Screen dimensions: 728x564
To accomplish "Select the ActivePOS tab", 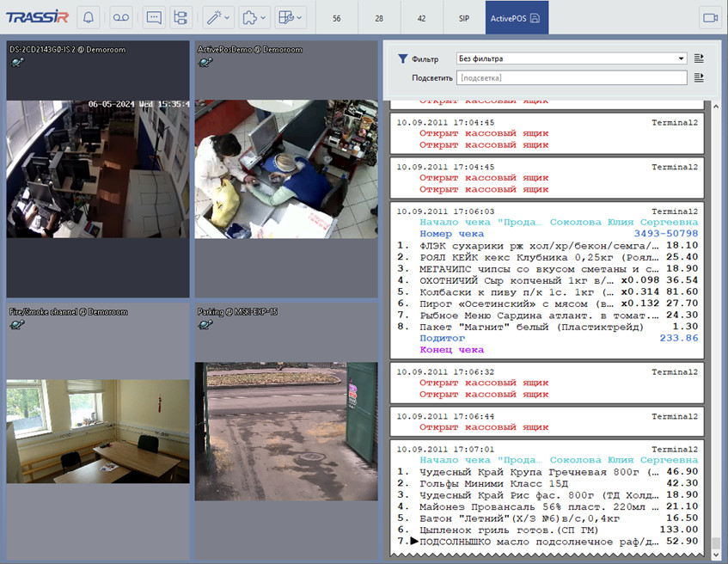I will pos(517,18).
